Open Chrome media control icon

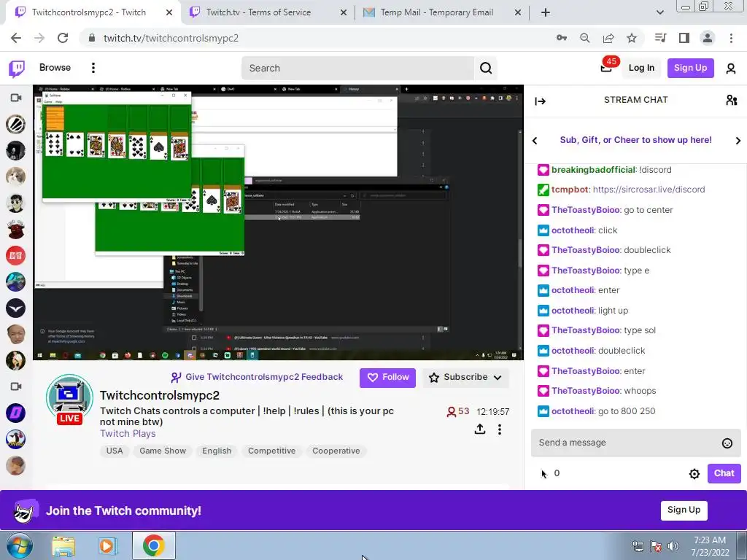pyautogui.click(x=661, y=38)
